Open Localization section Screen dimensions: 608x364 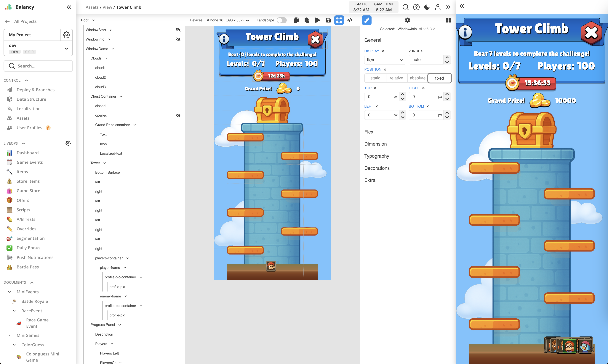tap(28, 109)
